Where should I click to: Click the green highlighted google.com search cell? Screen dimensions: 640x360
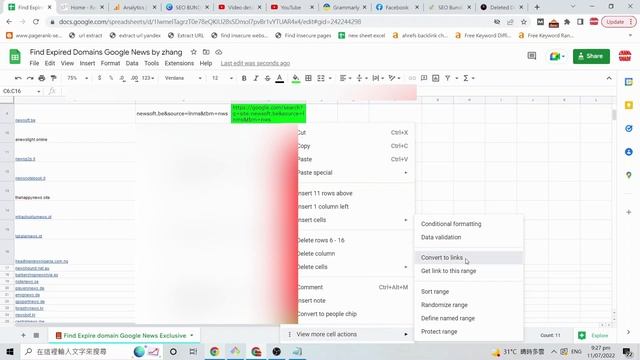(269, 113)
